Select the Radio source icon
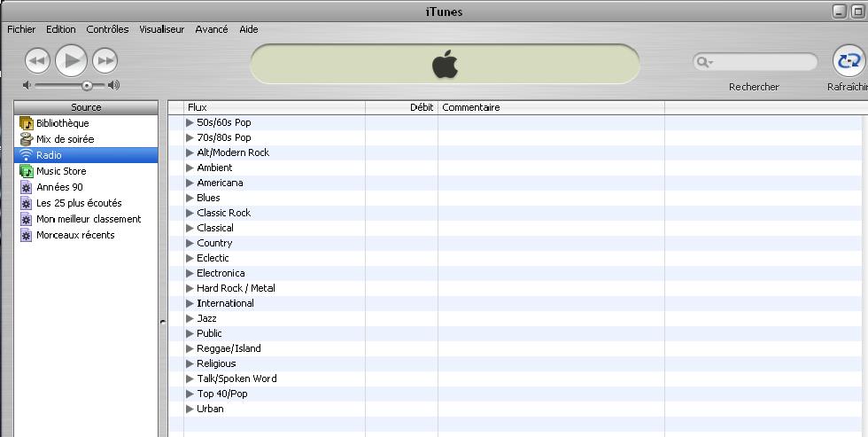Image resolution: width=868 pixels, height=437 pixels. (x=26, y=155)
